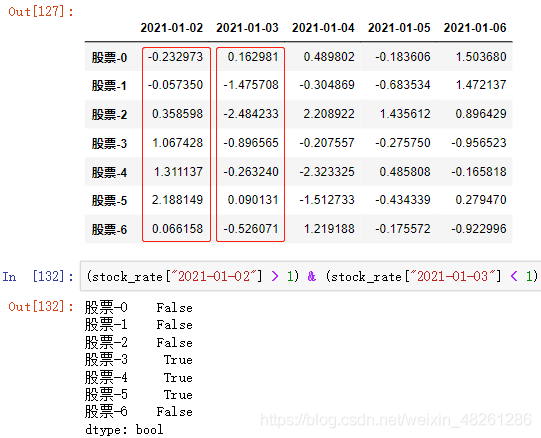
Task: Click the 2021-01-06 column header
Action: coord(475,28)
